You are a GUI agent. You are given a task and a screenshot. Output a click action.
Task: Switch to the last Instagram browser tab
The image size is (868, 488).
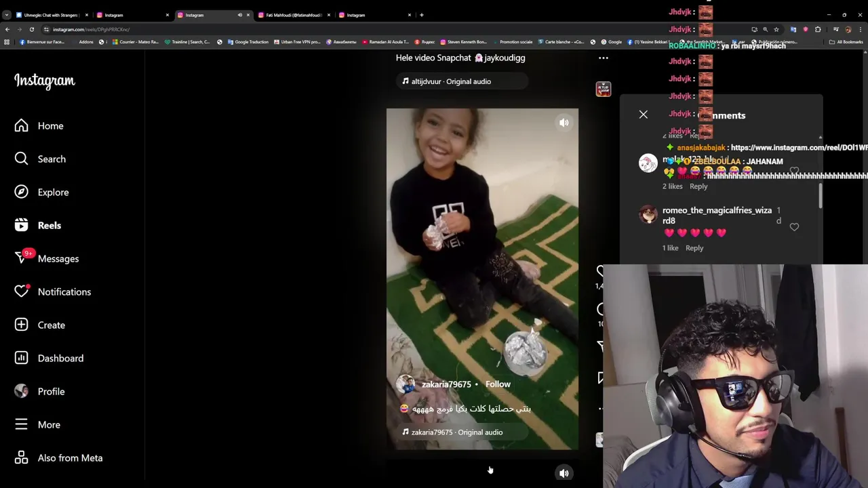[x=374, y=15]
